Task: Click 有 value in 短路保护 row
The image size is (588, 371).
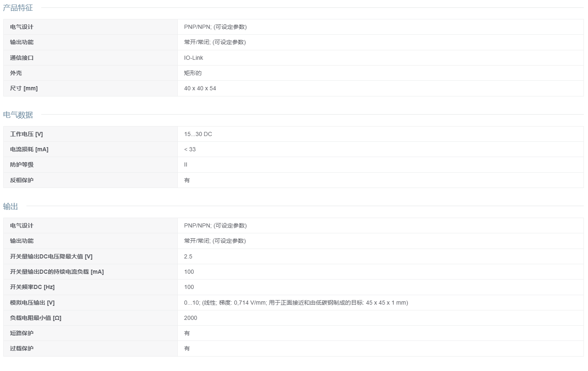Action: tap(187, 333)
